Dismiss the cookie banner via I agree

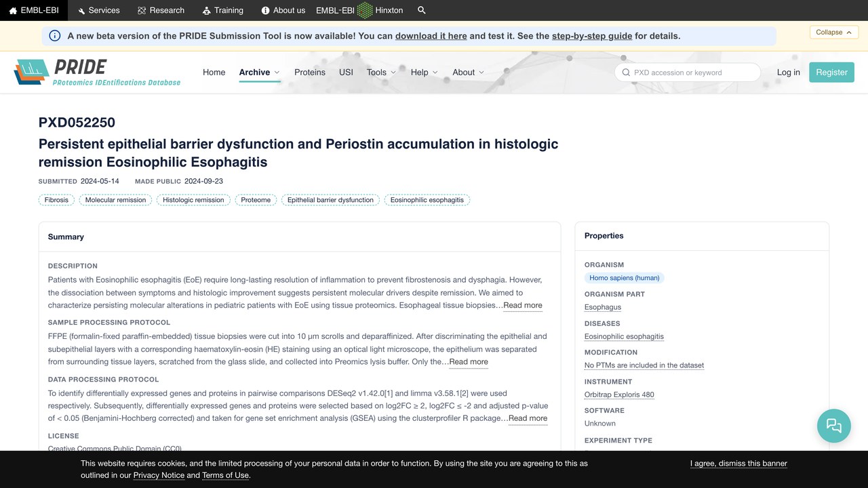[x=738, y=464]
